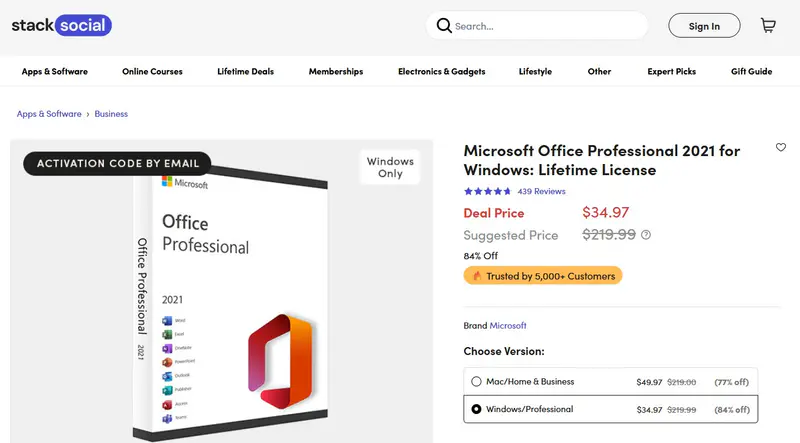Open the Apps & Software menu

pyautogui.click(x=54, y=72)
